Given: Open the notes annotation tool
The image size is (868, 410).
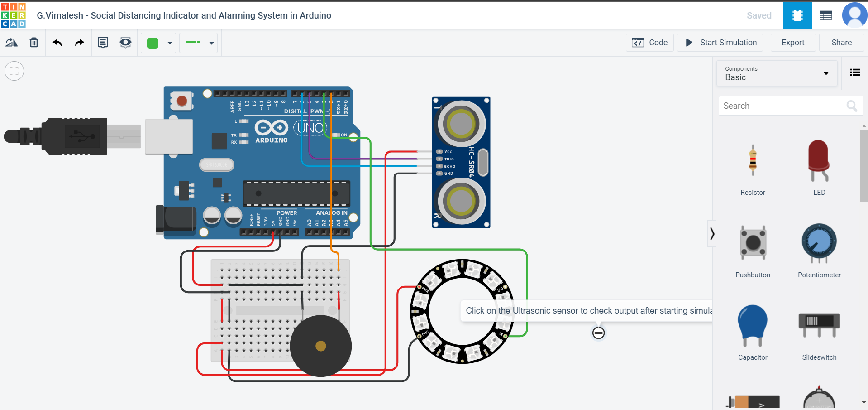Looking at the screenshot, I should tap(103, 43).
